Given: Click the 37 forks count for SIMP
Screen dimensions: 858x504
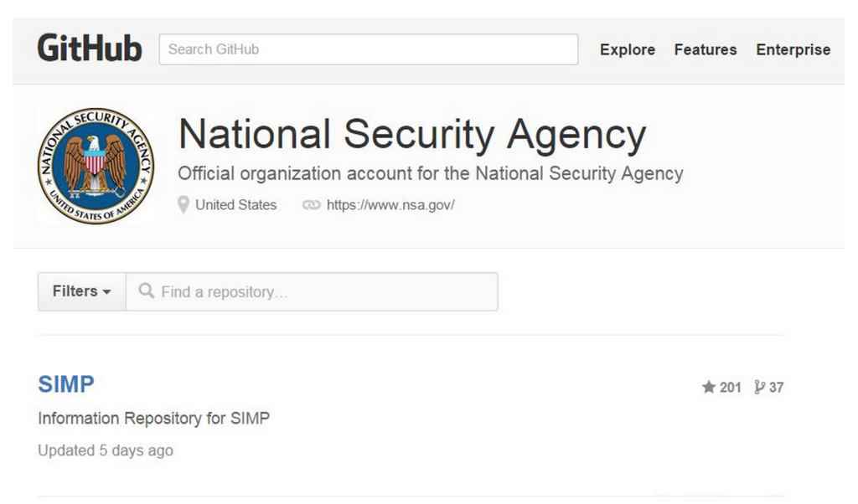Looking at the screenshot, I should pos(778,385).
